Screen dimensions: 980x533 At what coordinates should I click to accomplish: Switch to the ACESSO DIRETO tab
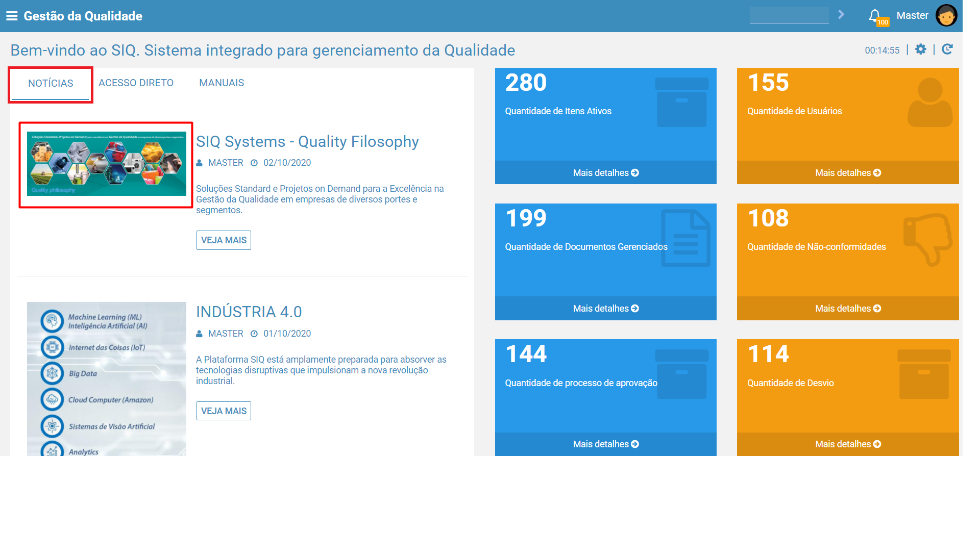pos(136,83)
